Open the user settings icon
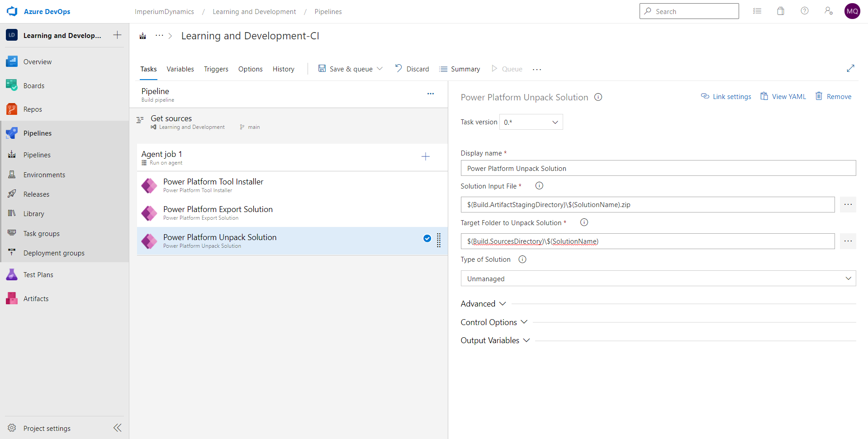This screenshot has width=868, height=439. 829,10
